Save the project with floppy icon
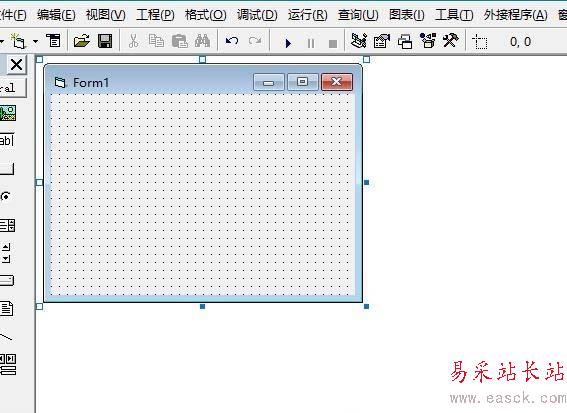 tap(105, 41)
